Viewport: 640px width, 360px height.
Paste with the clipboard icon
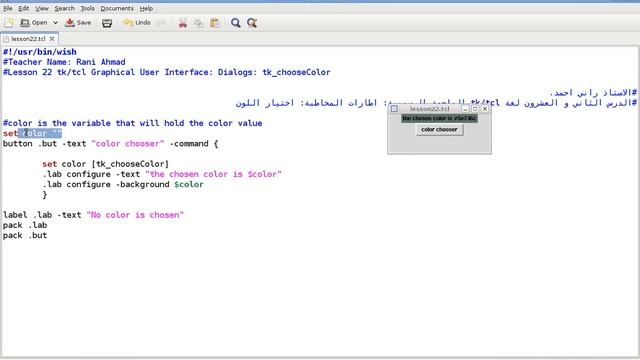coord(215,23)
